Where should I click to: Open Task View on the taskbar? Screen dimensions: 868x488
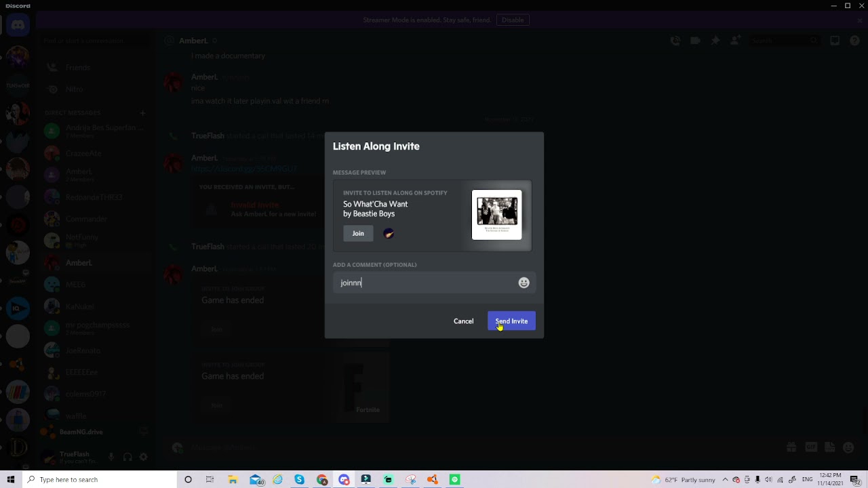(x=210, y=480)
